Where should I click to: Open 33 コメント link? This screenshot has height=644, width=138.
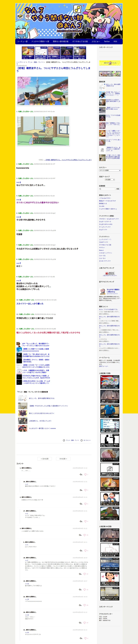point(87,440)
